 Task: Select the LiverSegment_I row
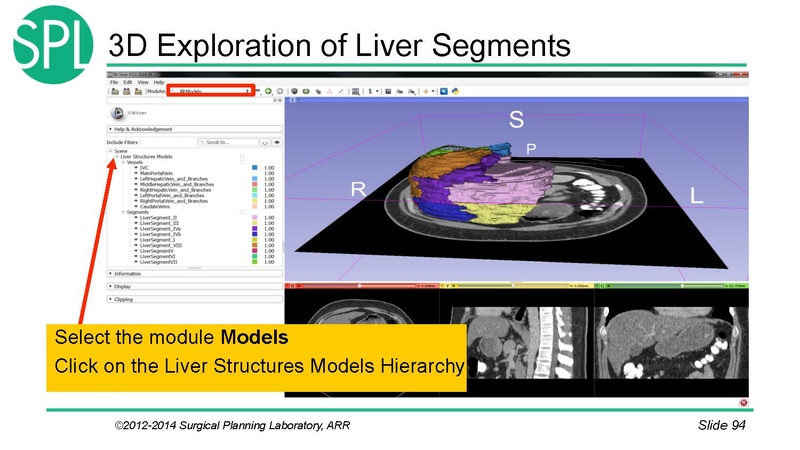click(x=157, y=240)
